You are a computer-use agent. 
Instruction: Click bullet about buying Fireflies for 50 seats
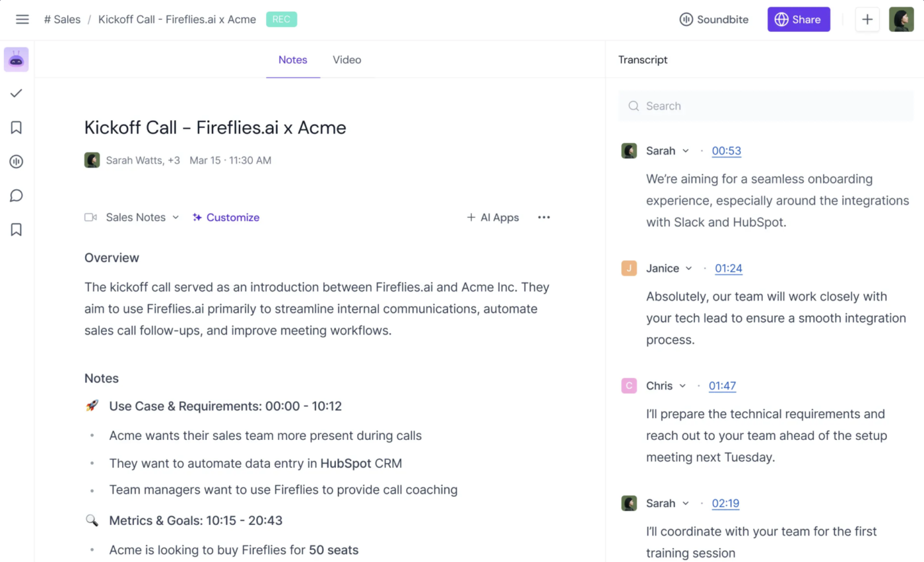click(234, 549)
